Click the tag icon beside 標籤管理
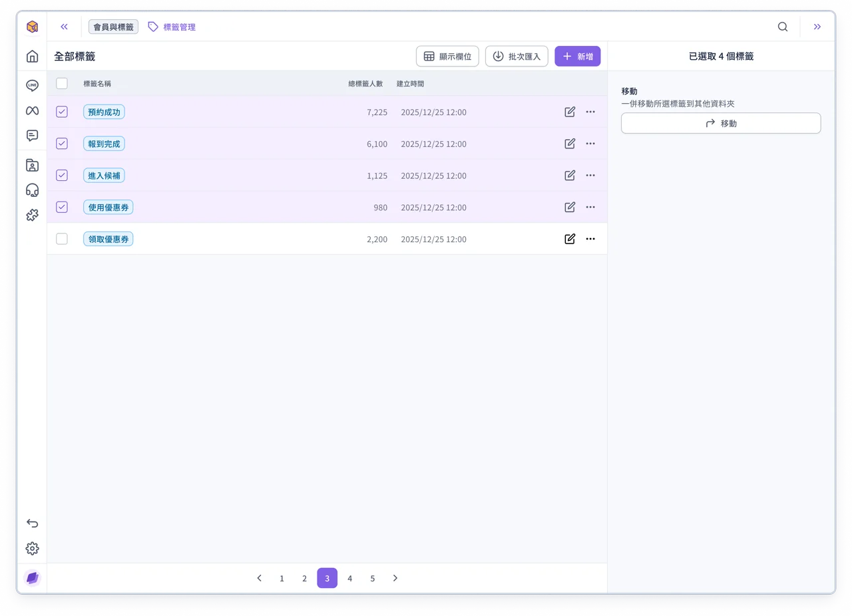The image size is (852, 616). (x=153, y=27)
